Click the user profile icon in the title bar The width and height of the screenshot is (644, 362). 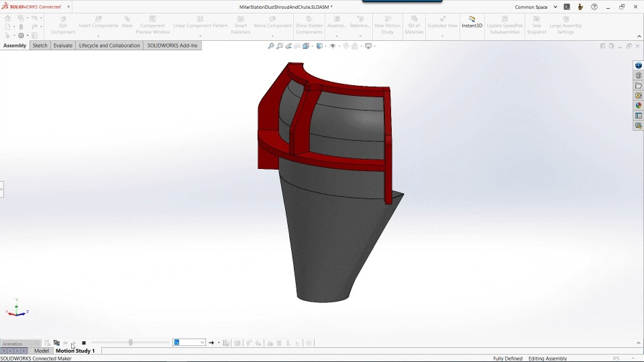pyautogui.click(x=580, y=7)
